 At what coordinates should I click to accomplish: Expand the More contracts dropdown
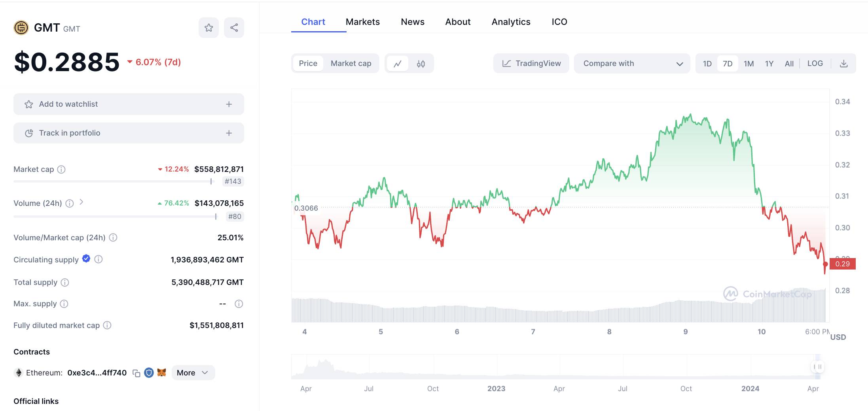point(193,373)
